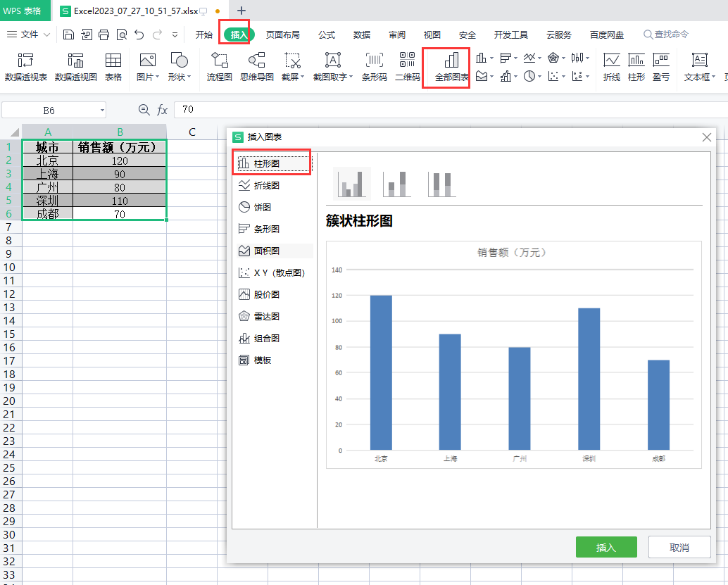The height and width of the screenshot is (585, 728).
Task: Click the green 插入 button in dialog
Action: coord(606,548)
